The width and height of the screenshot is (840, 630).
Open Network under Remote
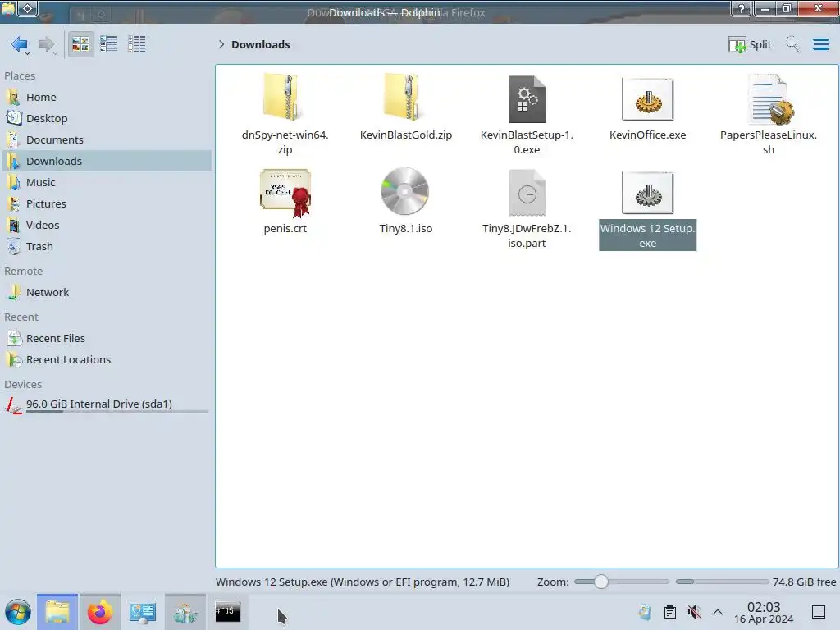tap(107, 293)
